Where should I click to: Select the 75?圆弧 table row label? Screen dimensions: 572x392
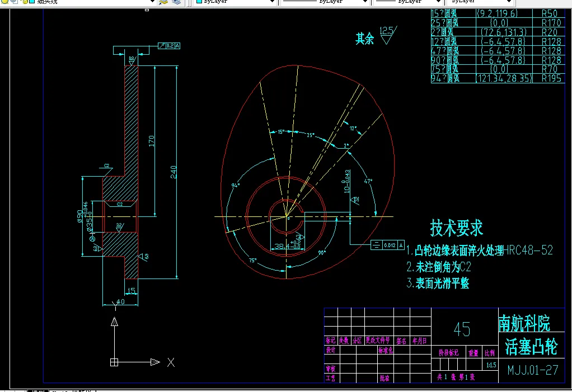point(445,69)
